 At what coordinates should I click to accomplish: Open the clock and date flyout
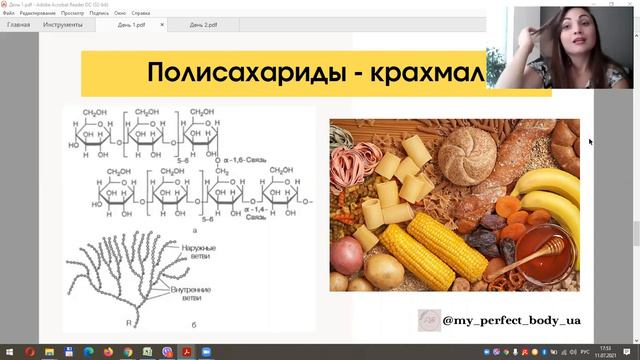click(x=605, y=352)
